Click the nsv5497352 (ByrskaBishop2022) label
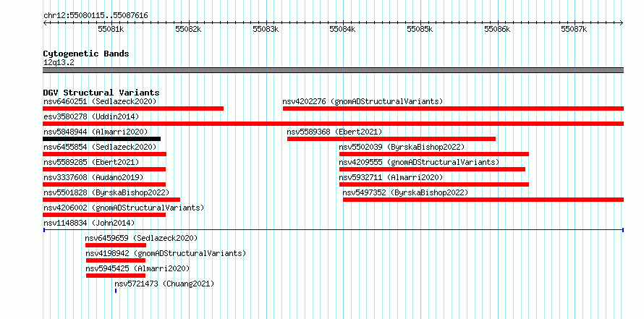644x319 pixels. pos(405,192)
